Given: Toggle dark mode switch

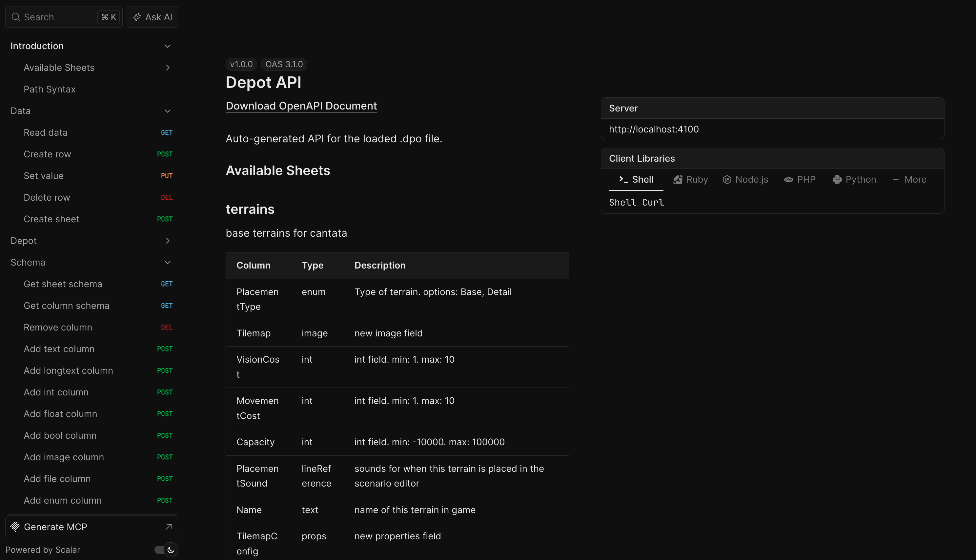Looking at the screenshot, I should (x=166, y=550).
